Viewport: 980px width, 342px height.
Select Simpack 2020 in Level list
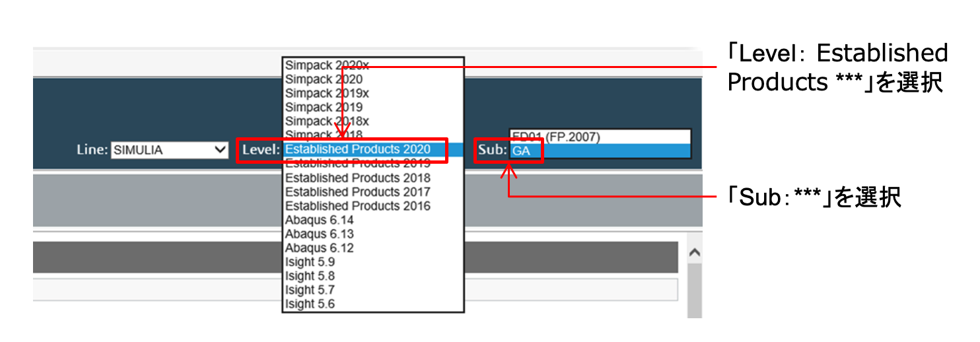pyautogui.click(x=373, y=79)
